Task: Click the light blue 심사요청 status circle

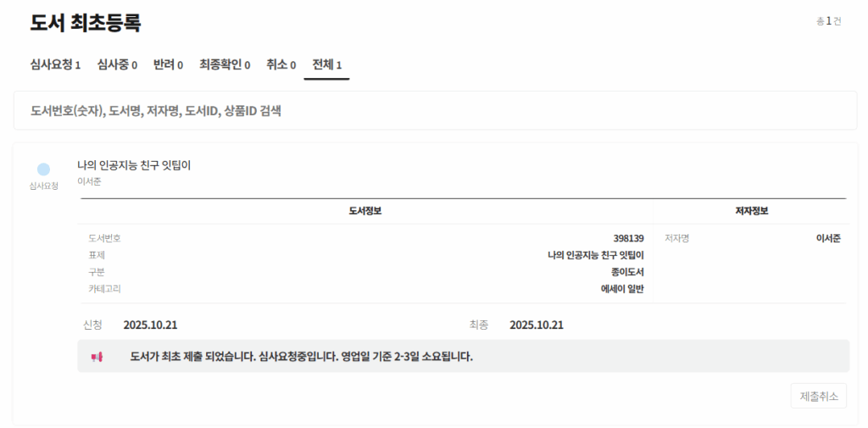Action: 44,170
